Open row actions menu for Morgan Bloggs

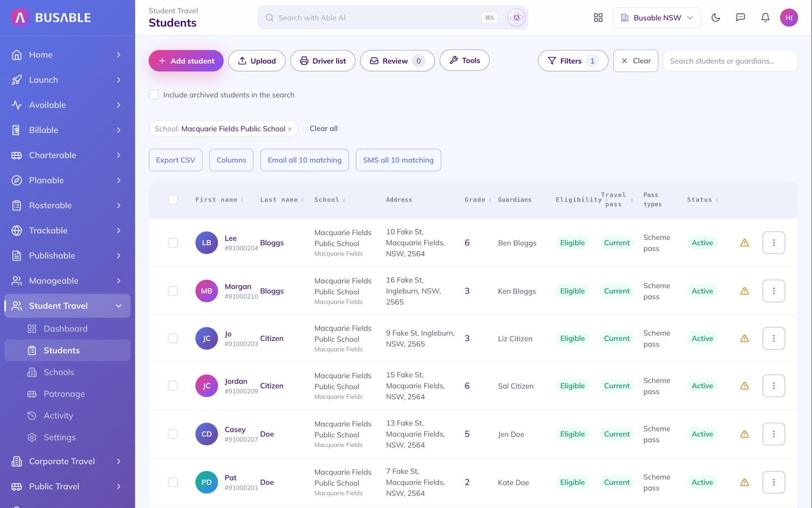coord(774,291)
